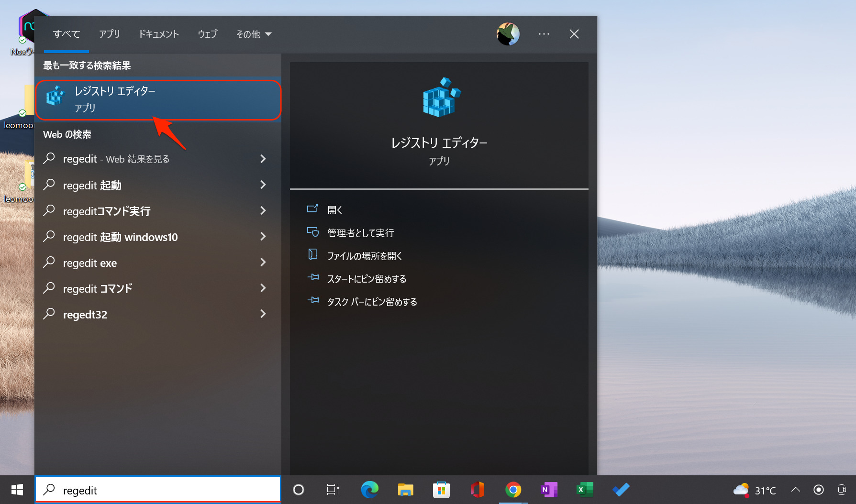Select 管理者として実行 to run as admin
The width and height of the screenshot is (856, 504).
coord(360,233)
